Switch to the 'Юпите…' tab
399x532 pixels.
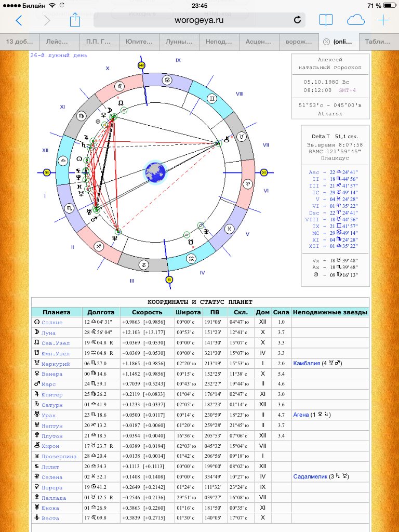click(x=139, y=42)
